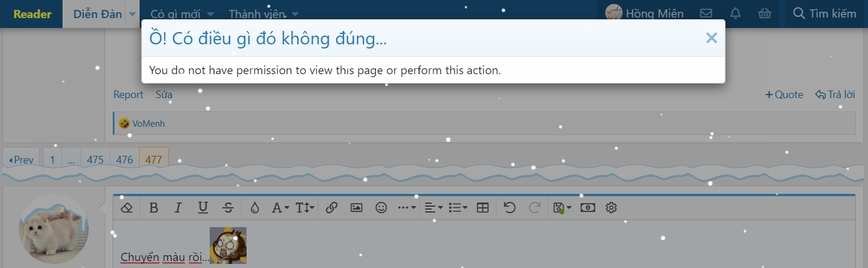This screenshot has width=868, height=268.
Task: Open the editor settings gear
Action: (612, 207)
